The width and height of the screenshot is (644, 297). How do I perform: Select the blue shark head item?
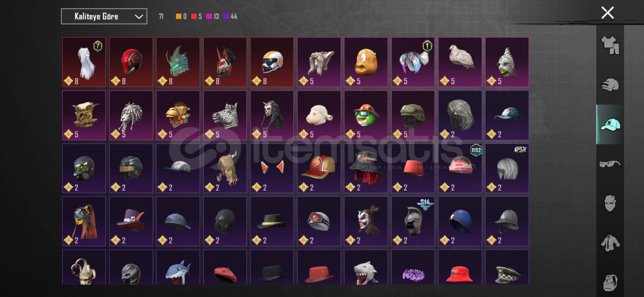coord(178,267)
